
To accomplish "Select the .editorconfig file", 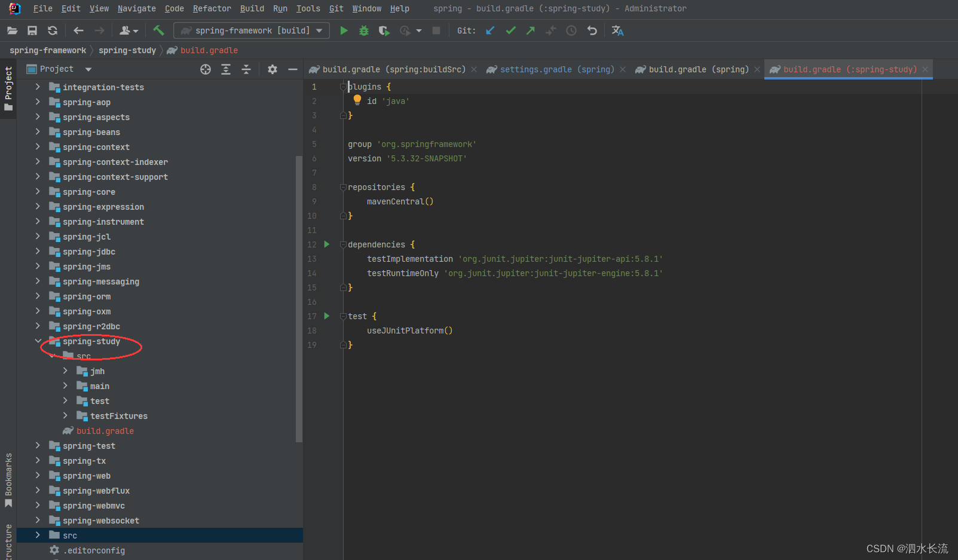I will 94,550.
